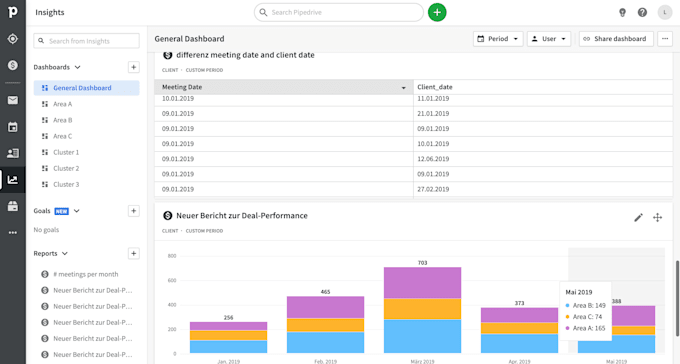This screenshot has width=680, height=364.
Task: Click the Pipedrive logo icon
Action: (13, 12)
